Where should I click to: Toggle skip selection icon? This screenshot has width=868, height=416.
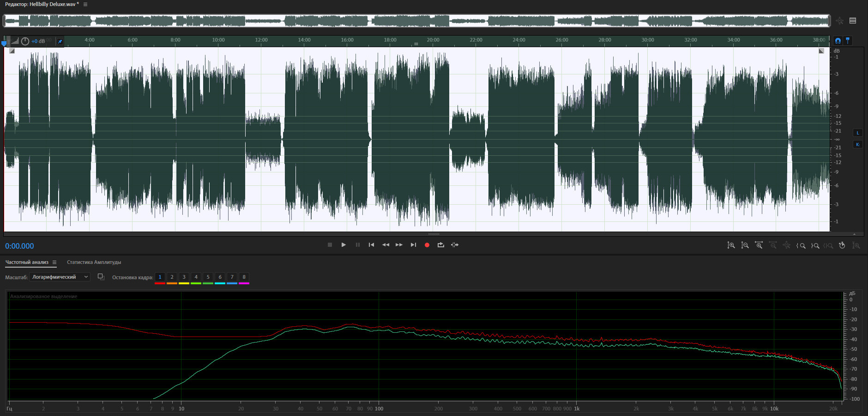point(455,245)
